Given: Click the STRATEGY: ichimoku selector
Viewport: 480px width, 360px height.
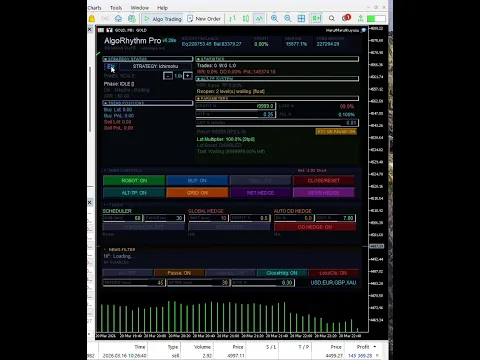Looking at the screenshot, I should (x=155, y=66).
